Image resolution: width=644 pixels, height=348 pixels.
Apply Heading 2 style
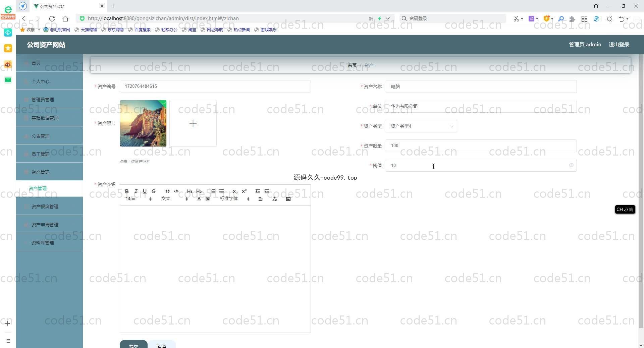pos(199,191)
